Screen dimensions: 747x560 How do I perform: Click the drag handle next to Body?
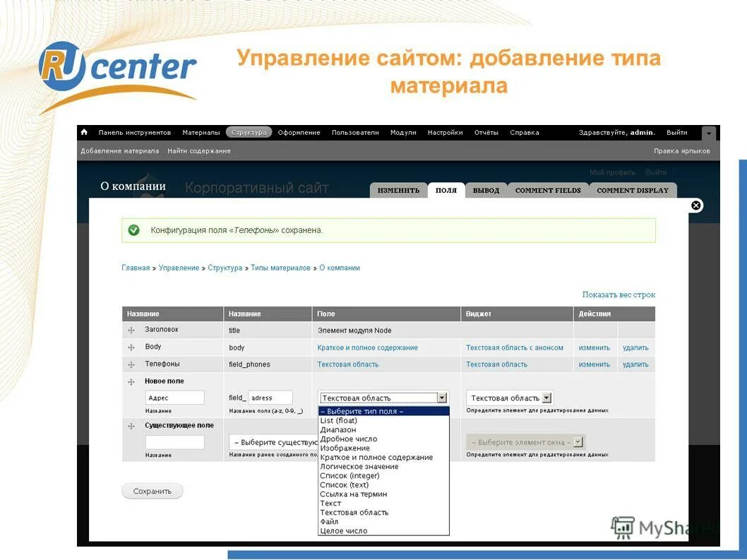point(131,347)
